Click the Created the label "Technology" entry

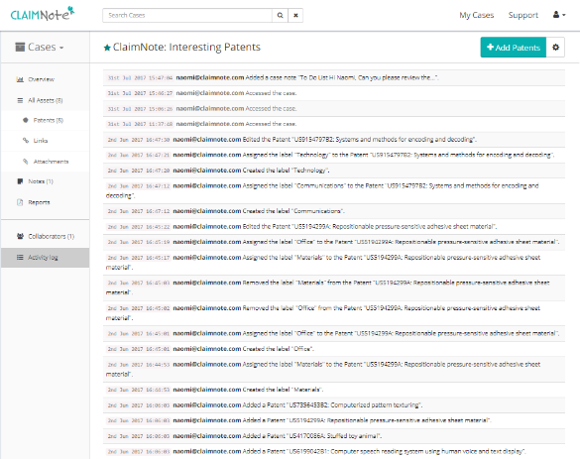pos(334,171)
